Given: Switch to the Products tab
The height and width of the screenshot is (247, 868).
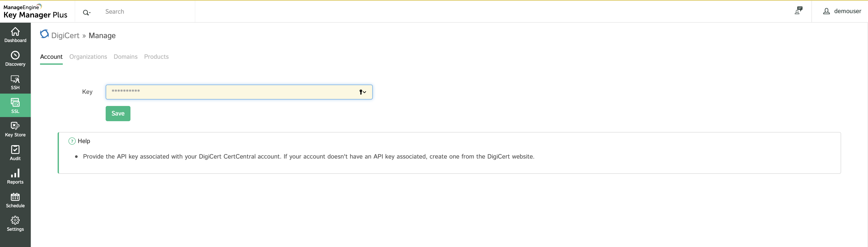Looking at the screenshot, I should (x=156, y=56).
